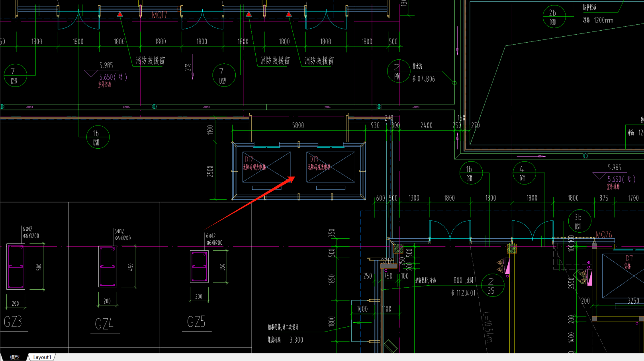The width and height of the screenshot is (644, 361).
Task: Click the 875 dimension text
Action: coord(604,198)
